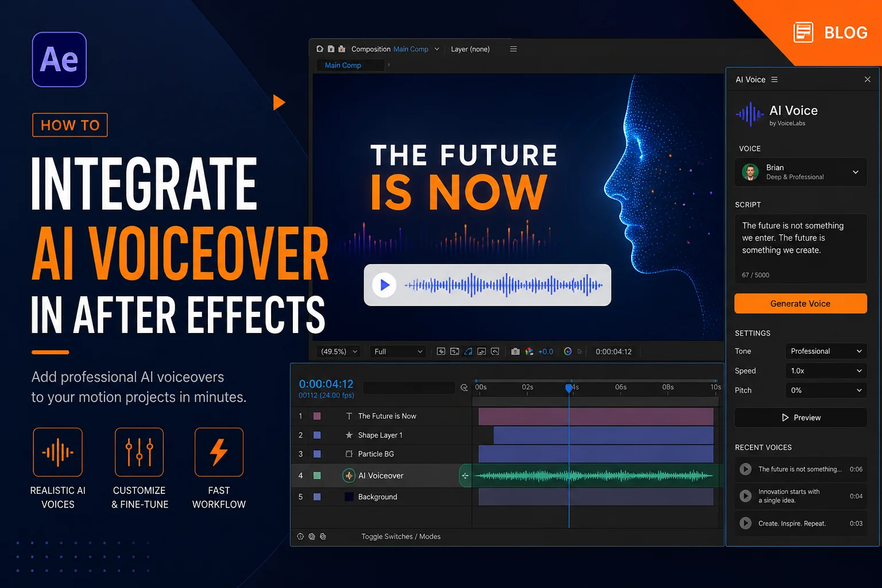Open the Tone Professional dropdown
882x588 pixels.
point(826,351)
